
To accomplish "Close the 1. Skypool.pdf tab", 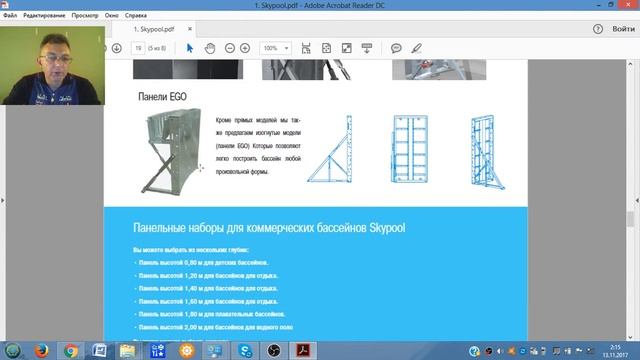I will tap(190, 29).
